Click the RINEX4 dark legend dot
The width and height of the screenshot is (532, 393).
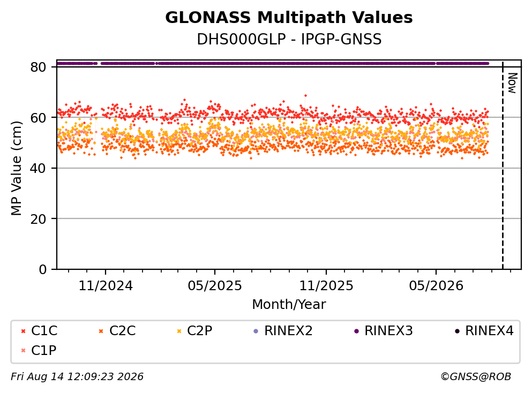tap(457, 331)
